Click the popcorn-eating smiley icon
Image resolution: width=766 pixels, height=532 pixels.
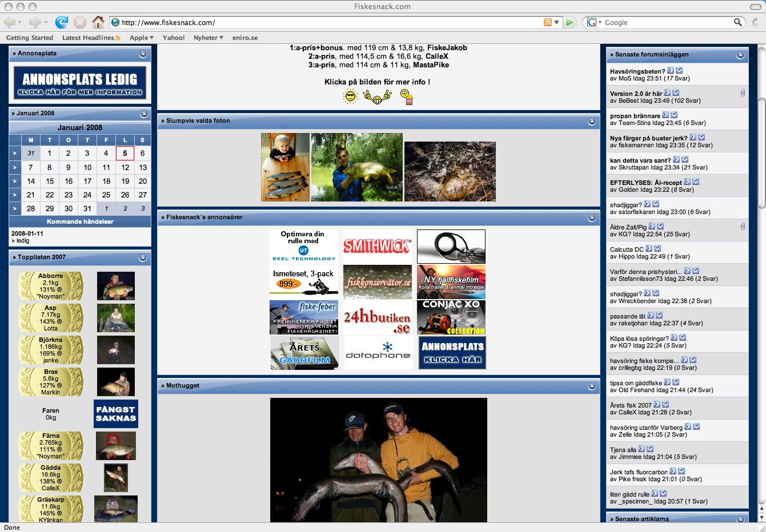pyautogui.click(x=407, y=97)
